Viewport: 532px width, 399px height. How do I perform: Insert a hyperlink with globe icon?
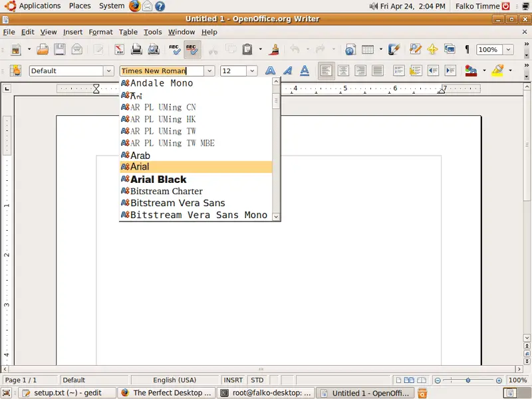tap(350, 49)
